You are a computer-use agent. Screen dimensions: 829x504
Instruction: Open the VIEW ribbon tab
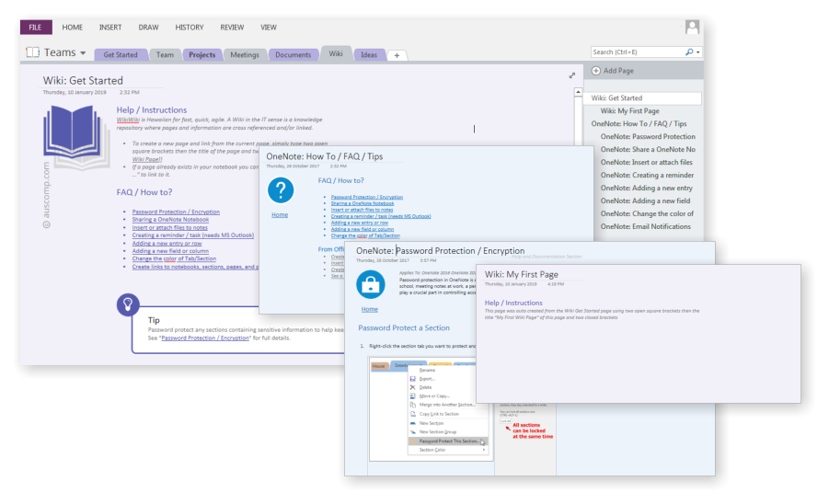tap(268, 27)
